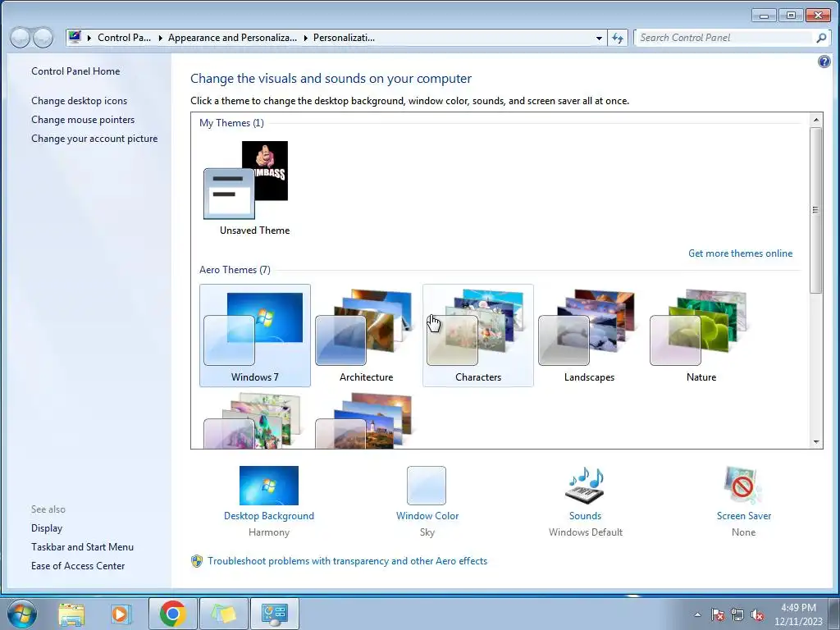The width and height of the screenshot is (840, 630).
Task: Open Troubleshoot problems with transparency link
Action: pos(348,561)
